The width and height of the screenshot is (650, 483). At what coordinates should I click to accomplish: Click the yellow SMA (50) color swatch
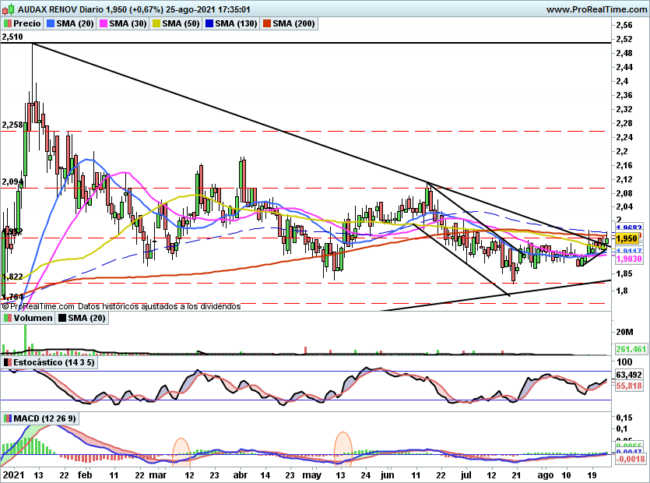coord(157,24)
